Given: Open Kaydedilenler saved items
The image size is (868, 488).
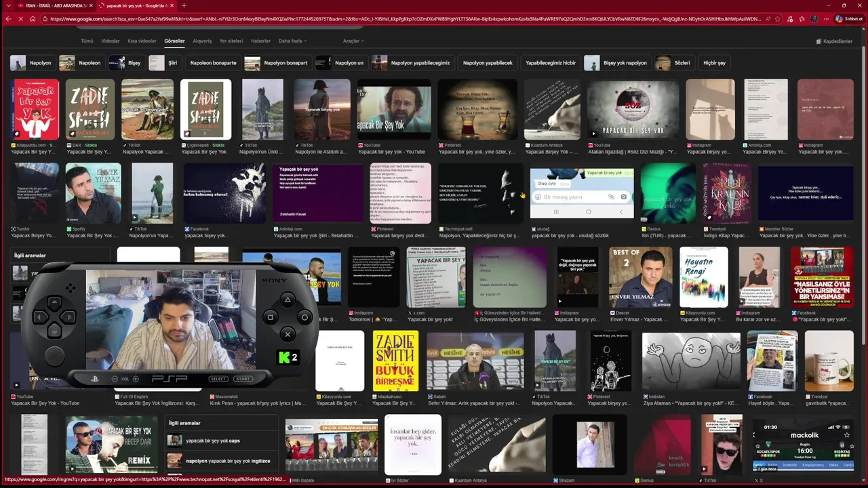Looking at the screenshot, I should (x=834, y=41).
